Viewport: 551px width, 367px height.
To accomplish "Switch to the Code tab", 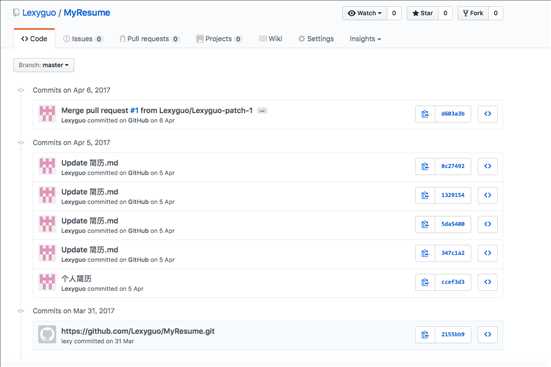I will coord(34,39).
